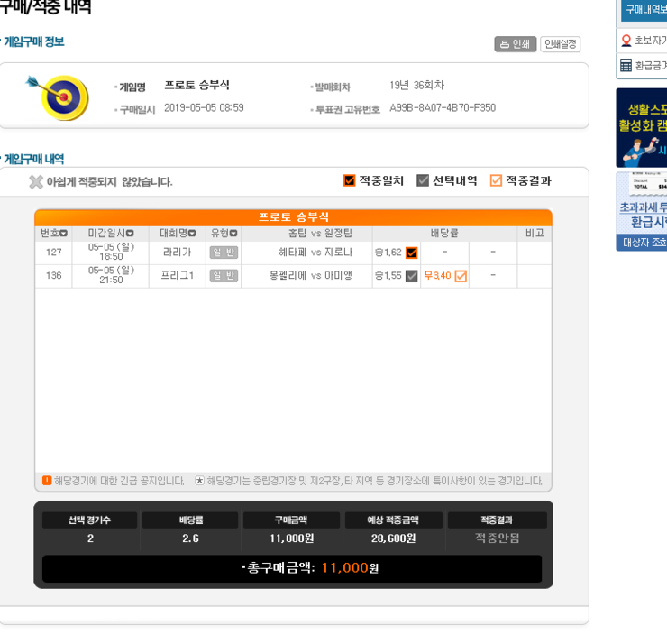Click the orange urgent notice exclamation icon

tap(47, 481)
